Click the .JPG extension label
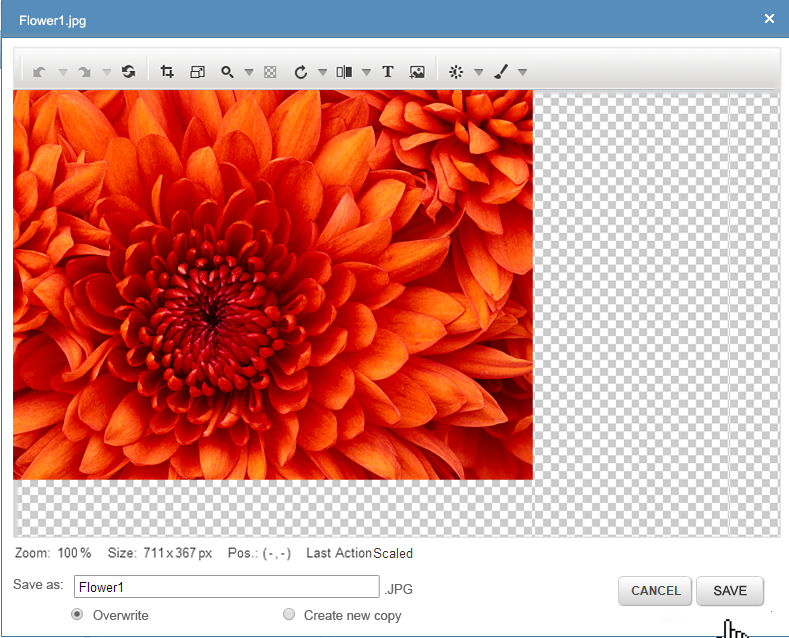 399,589
